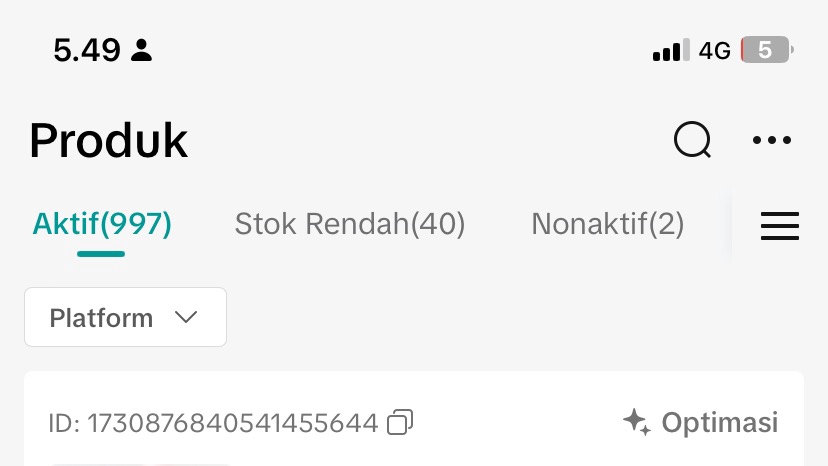Tap the 4G network indicator
Image resolution: width=828 pixels, height=466 pixels.
tap(714, 51)
